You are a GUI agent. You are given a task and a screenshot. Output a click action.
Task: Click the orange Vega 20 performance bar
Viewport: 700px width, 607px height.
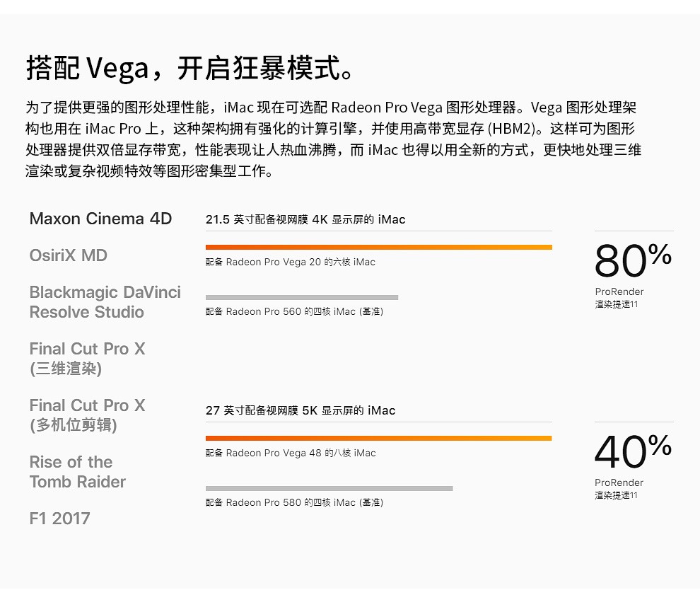(378, 247)
